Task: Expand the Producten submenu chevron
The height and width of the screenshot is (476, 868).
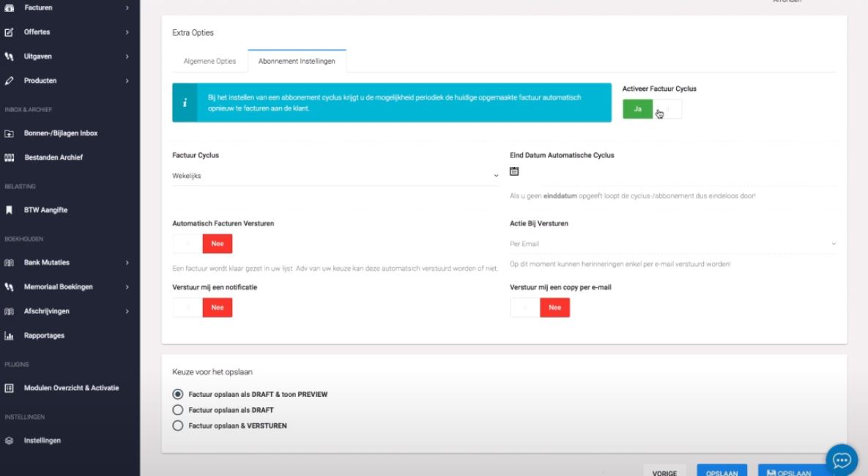Action: coord(127,81)
